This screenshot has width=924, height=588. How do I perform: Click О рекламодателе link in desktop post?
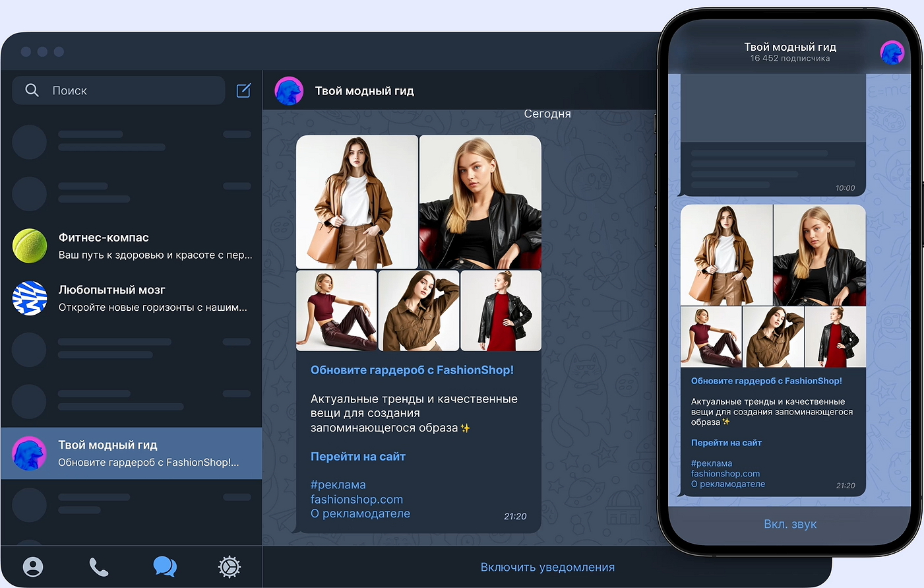[360, 513]
